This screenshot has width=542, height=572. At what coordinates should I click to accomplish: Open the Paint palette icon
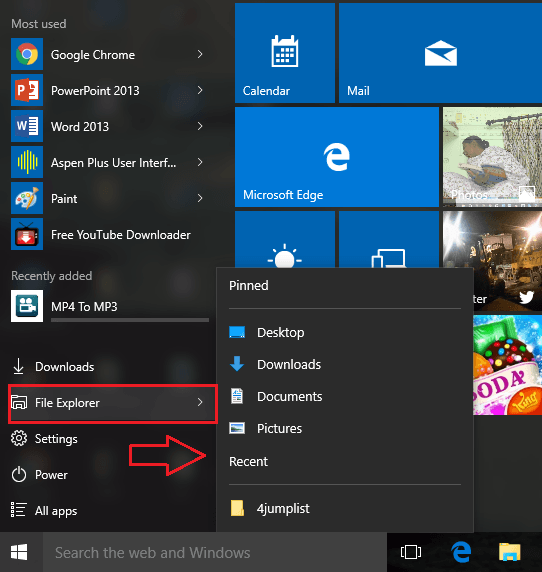(27, 198)
